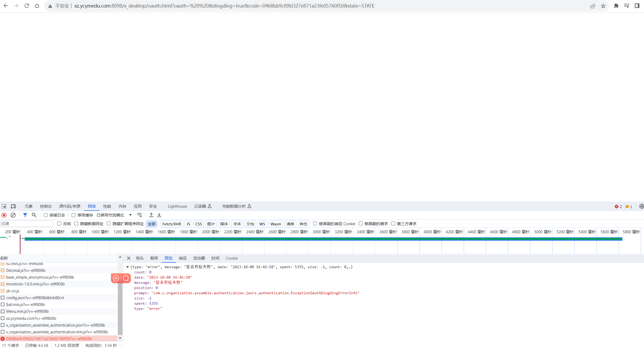
Task: Filter requests by Fetch/XHR
Action: [172, 224]
